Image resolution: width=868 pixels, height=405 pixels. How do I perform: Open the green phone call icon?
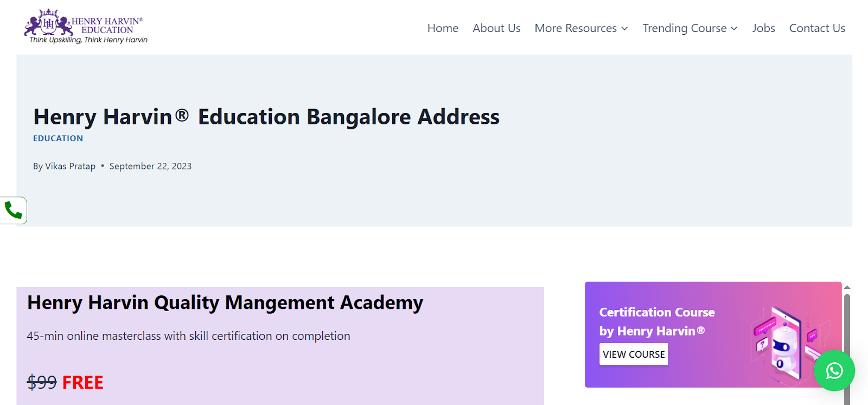pos(13,210)
